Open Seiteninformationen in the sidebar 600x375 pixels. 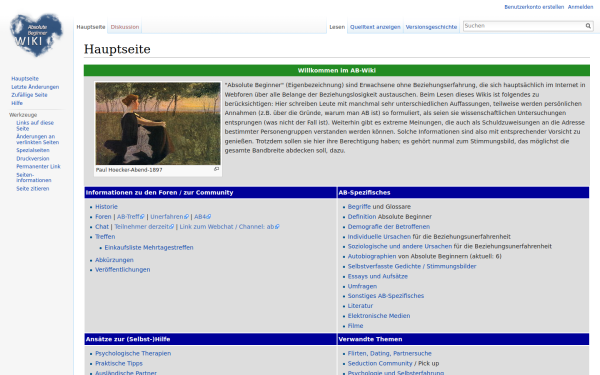tap(34, 178)
